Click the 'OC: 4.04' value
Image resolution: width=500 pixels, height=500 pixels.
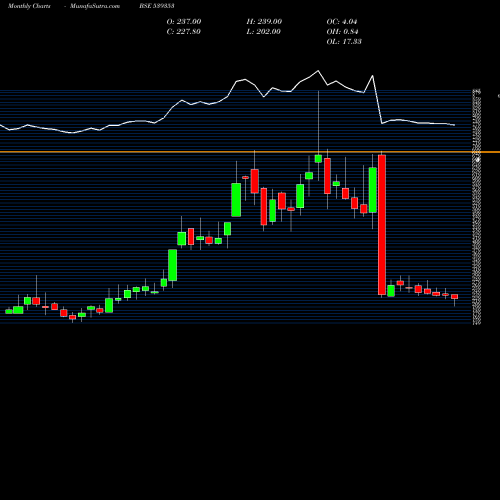point(342,22)
